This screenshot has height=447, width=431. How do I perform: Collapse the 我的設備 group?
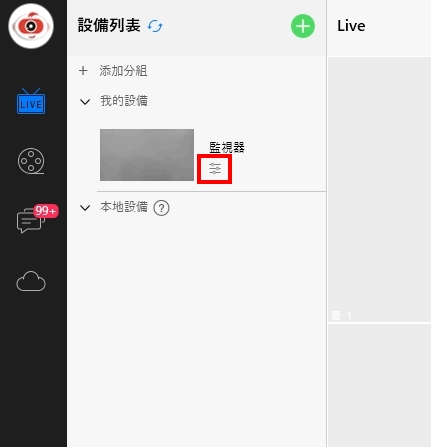click(85, 102)
